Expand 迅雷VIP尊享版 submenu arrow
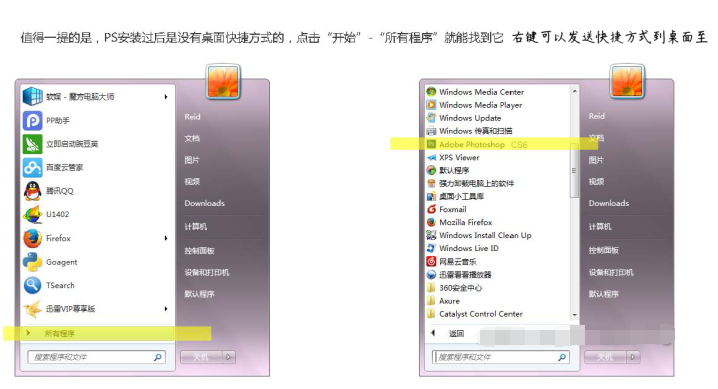 (x=166, y=309)
